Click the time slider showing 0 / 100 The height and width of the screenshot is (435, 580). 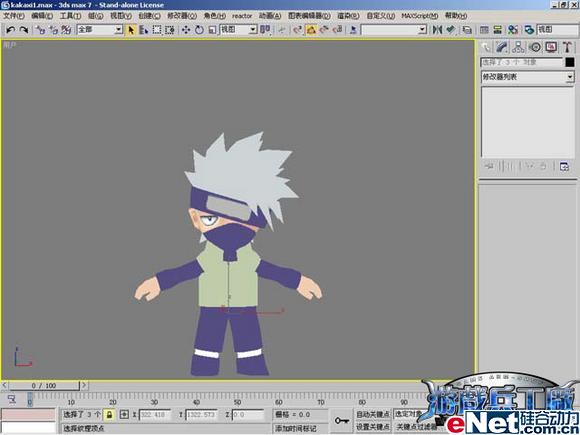point(44,386)
